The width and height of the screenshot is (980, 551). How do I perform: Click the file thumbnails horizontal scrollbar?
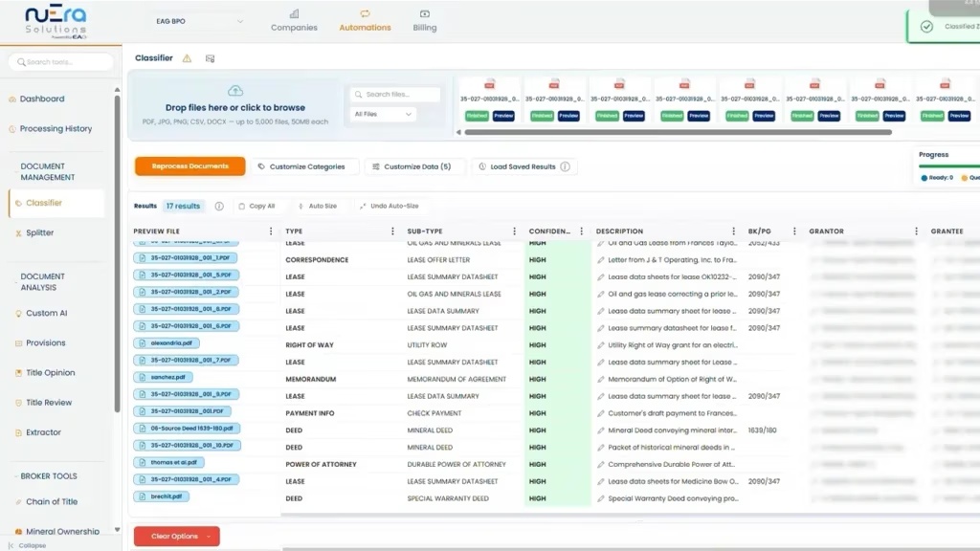(679, 132)
